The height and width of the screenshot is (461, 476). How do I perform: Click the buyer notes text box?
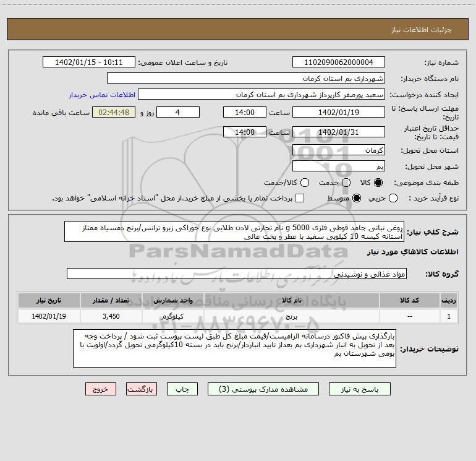pos(234,348)
